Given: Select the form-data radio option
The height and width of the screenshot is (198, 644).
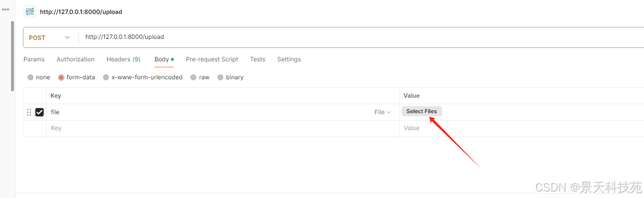Looking at the screenshot, I should [x=61, y=77].
